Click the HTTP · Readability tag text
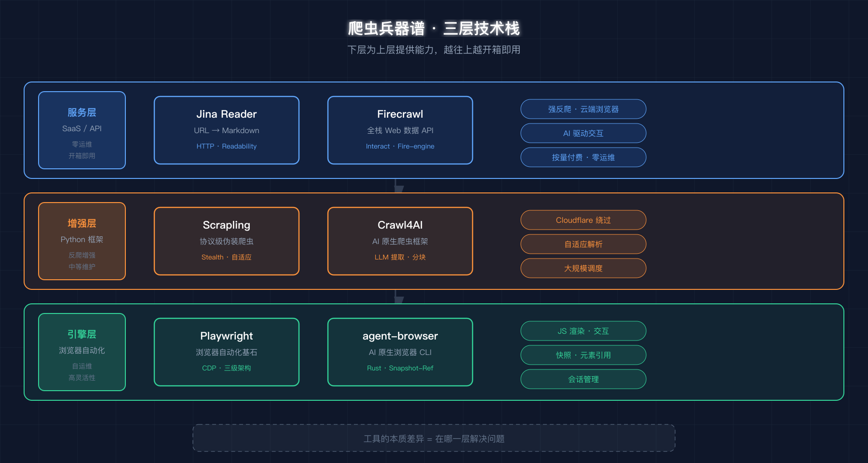 coord(227,146)
